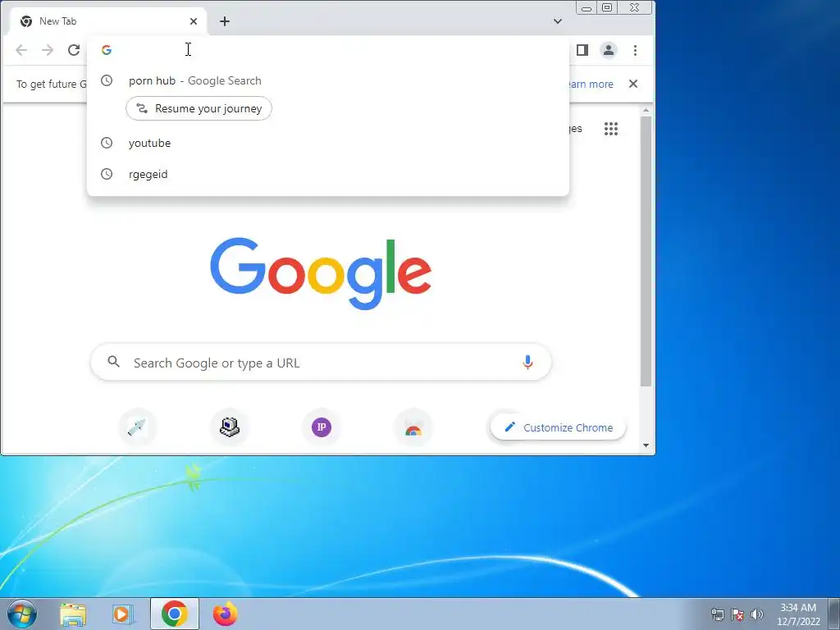Close the New Tab tab

[194, 21]
